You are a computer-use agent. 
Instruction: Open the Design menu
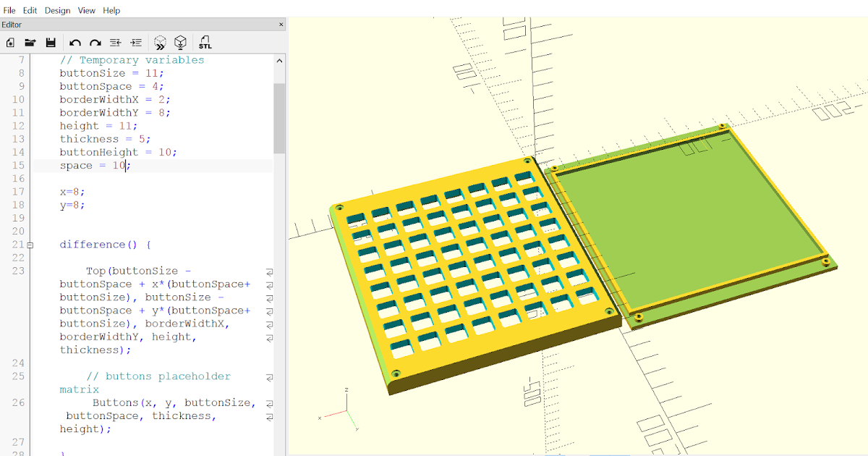tap(57, 10)
